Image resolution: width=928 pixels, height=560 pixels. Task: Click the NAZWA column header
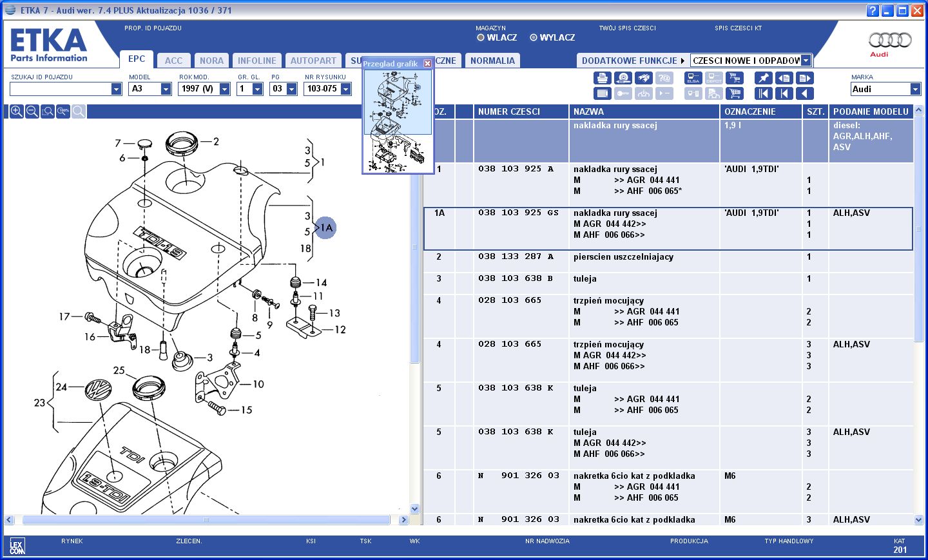pos(644,111)
